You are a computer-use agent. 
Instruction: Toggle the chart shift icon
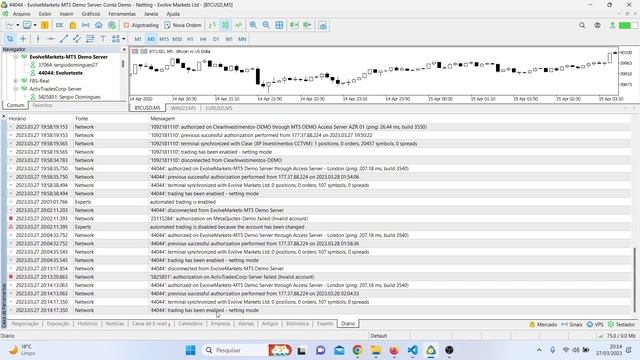point(307,25)
